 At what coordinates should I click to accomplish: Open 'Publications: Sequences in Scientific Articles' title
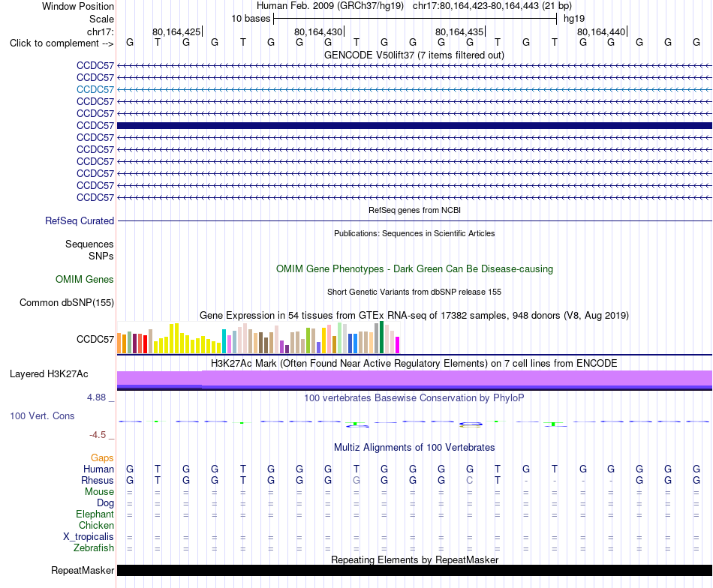[x=414, y=233]
